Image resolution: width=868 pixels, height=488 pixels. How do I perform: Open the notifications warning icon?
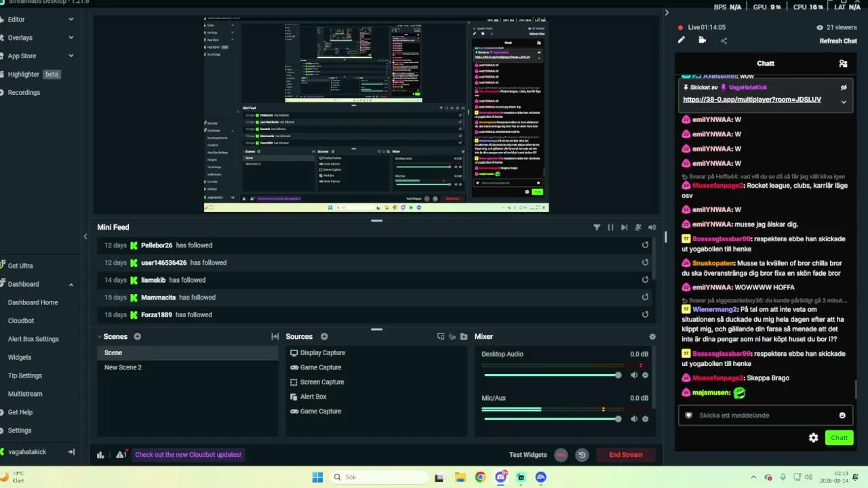tap(121, 455)
